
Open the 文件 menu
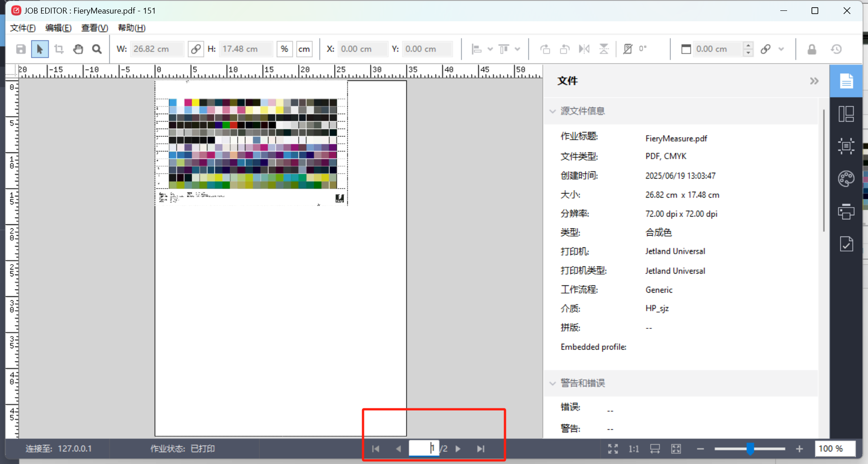click(23, 28)
